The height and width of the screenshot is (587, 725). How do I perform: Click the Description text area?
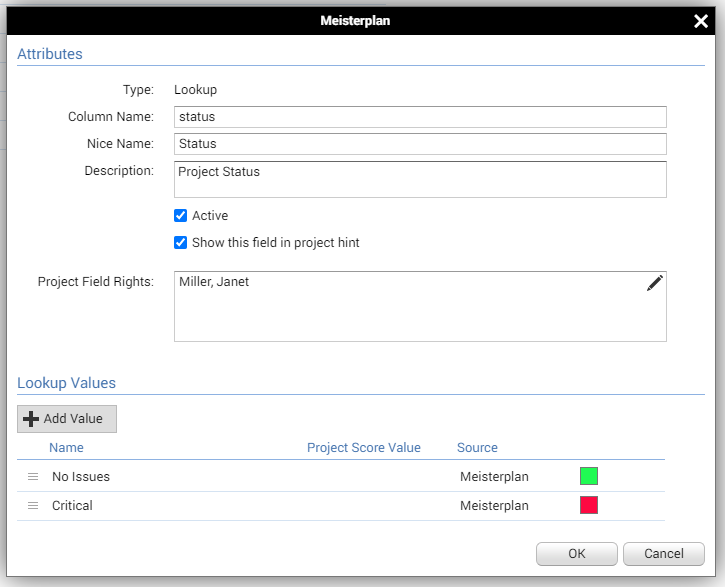click(x=420, y=179)
